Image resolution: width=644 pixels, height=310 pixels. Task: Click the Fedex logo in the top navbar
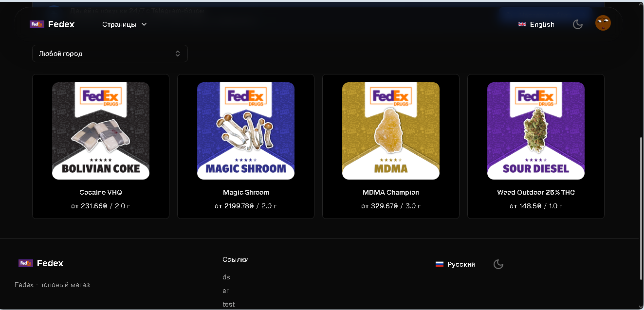click(x=52, y=24)
